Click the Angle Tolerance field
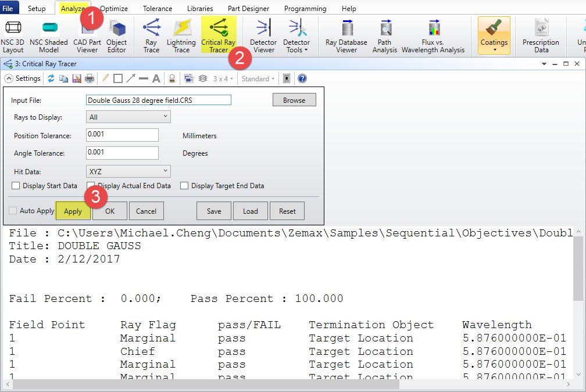This screenshot has width=586, height=392. pyautogui.click(x=122, y=153)
